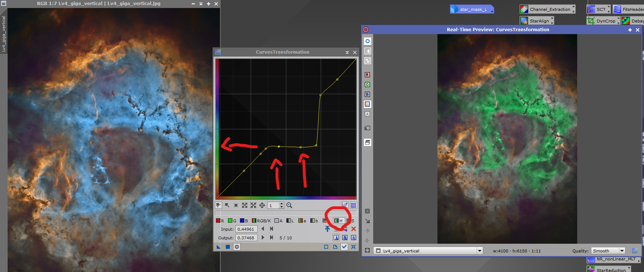
Task: Open the StarAlign process icon
Action: (x=537, y=21)
